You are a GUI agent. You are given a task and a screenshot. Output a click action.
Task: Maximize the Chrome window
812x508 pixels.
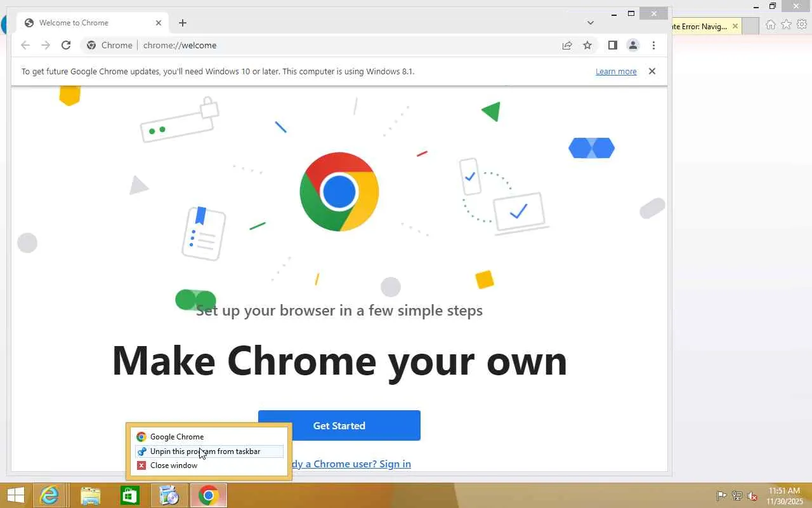pos(631,13)
